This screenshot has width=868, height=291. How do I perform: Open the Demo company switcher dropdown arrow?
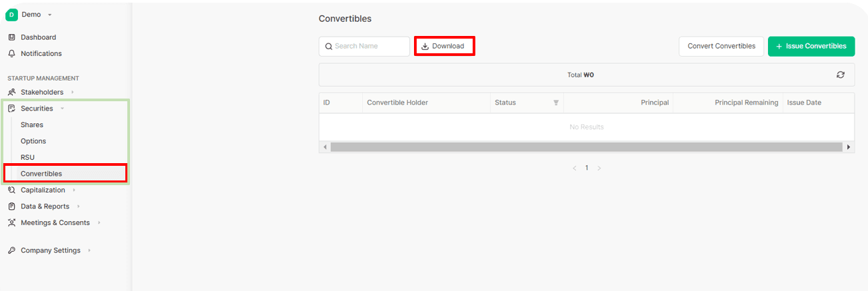point(49,15)
